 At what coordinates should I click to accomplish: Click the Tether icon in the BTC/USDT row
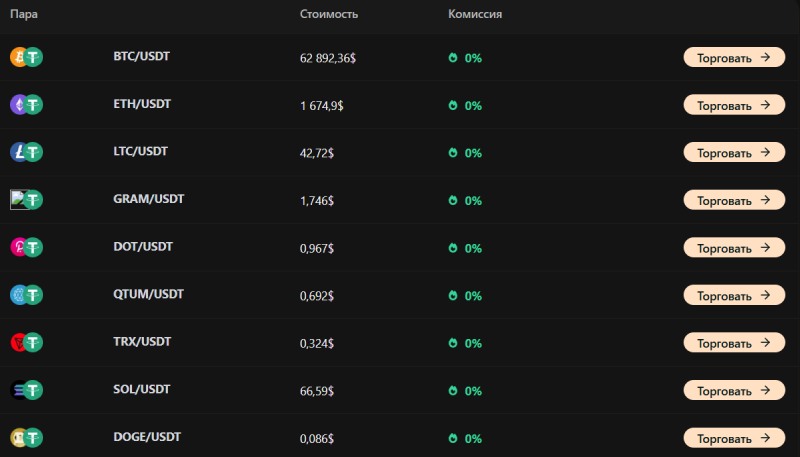point(33,57)
